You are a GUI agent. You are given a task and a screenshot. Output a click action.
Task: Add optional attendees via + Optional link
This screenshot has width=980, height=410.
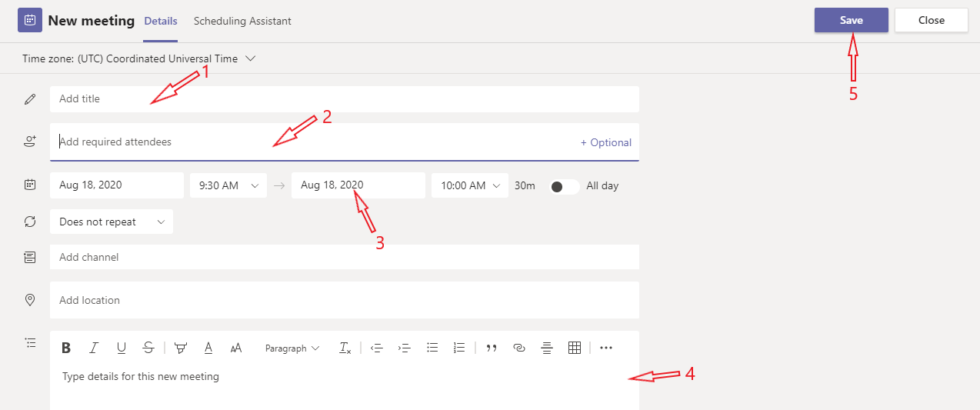[605, 142]
